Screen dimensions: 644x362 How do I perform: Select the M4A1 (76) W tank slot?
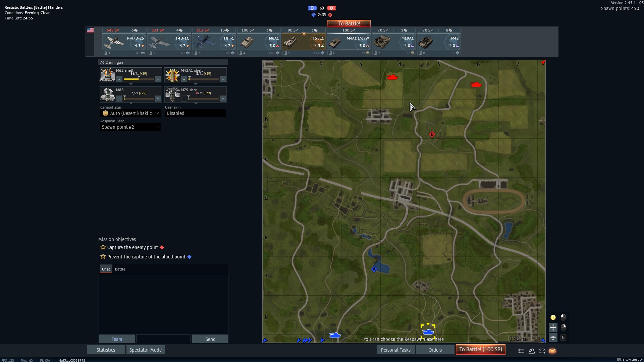pyautogui.click(x=349, y=42)
